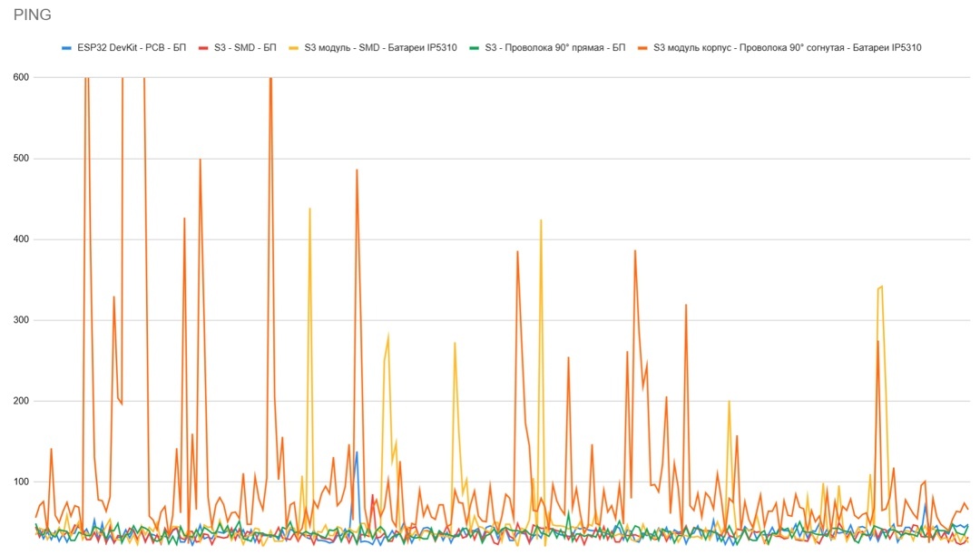This screenshot has width=980, height=555.
Task: Select legend label ESP32 DevKit - PCB - БП
Action: 132,47
